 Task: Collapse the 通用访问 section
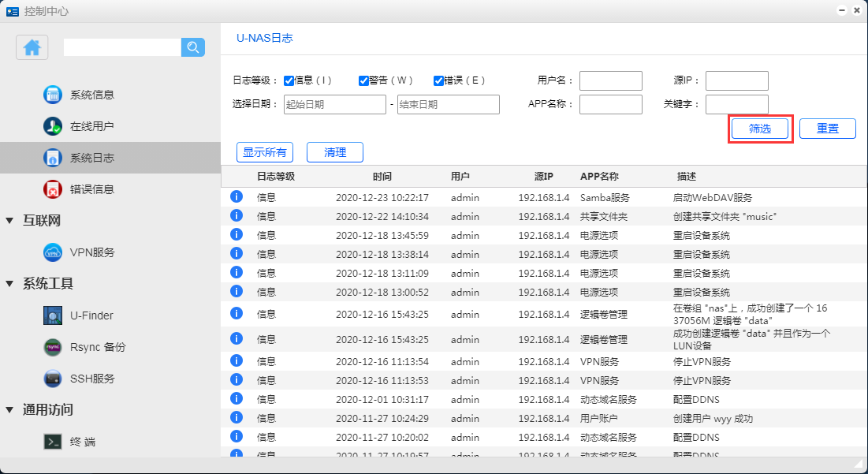[x=9, y=410]
